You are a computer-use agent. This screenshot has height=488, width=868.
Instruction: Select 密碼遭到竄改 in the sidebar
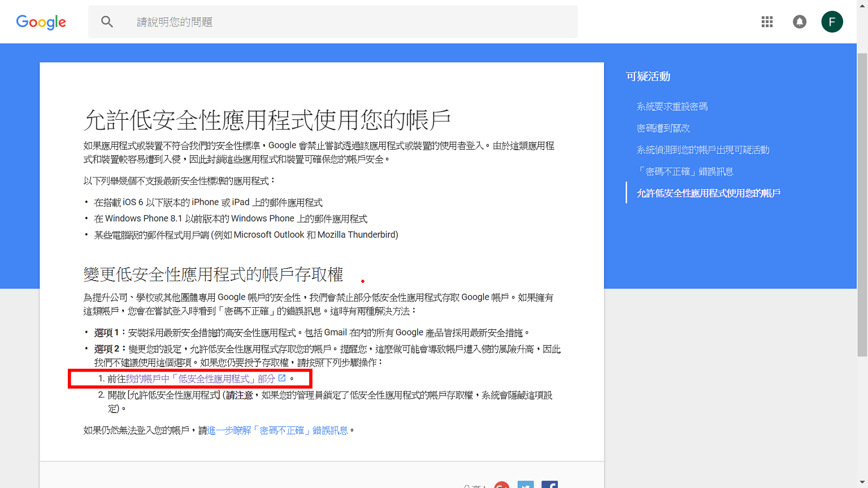[x=663, y=128]
